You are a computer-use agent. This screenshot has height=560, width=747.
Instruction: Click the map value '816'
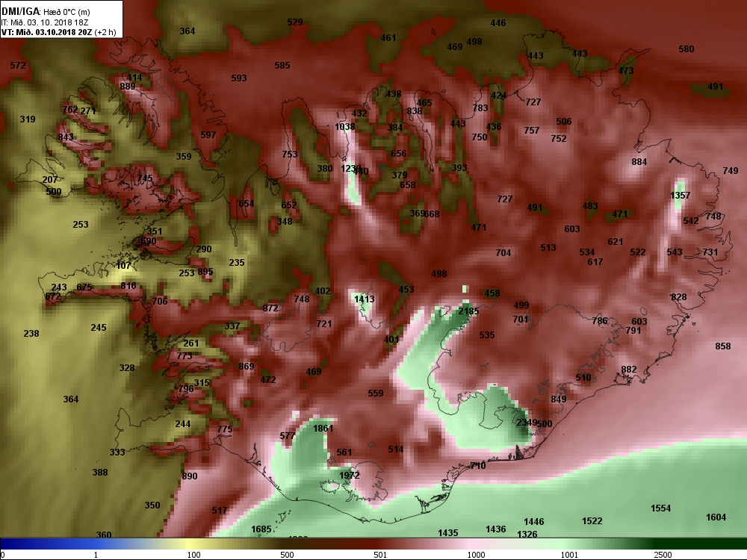pyautogui.click(x=128, y=286)
